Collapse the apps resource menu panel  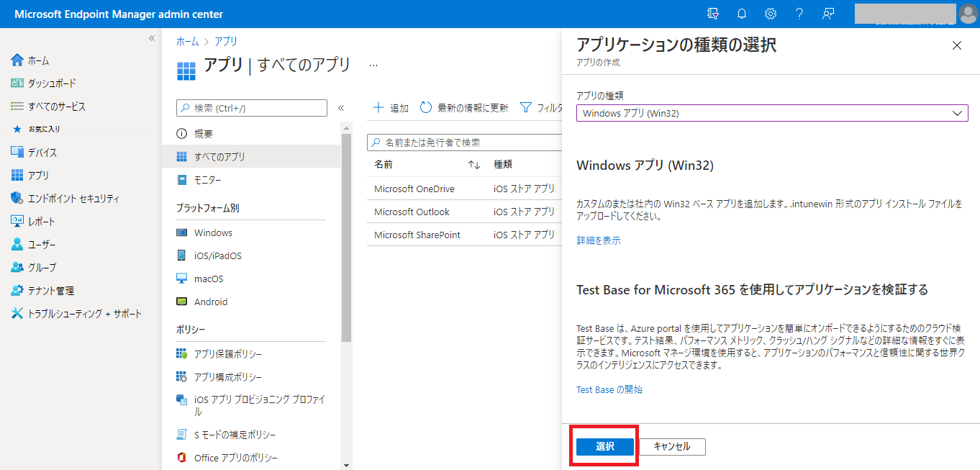(x=341, y=108)
